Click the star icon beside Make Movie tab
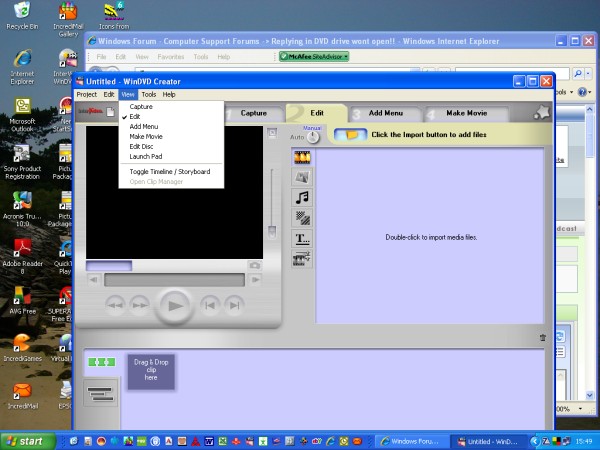This screenshot has height=450, width=600. click(x=541, y=112)
